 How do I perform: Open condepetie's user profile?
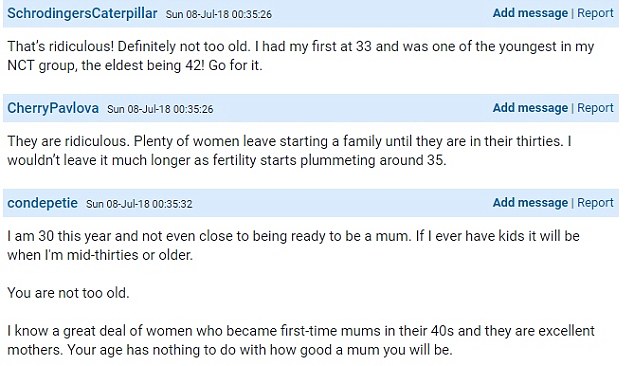tap(42, 203)
